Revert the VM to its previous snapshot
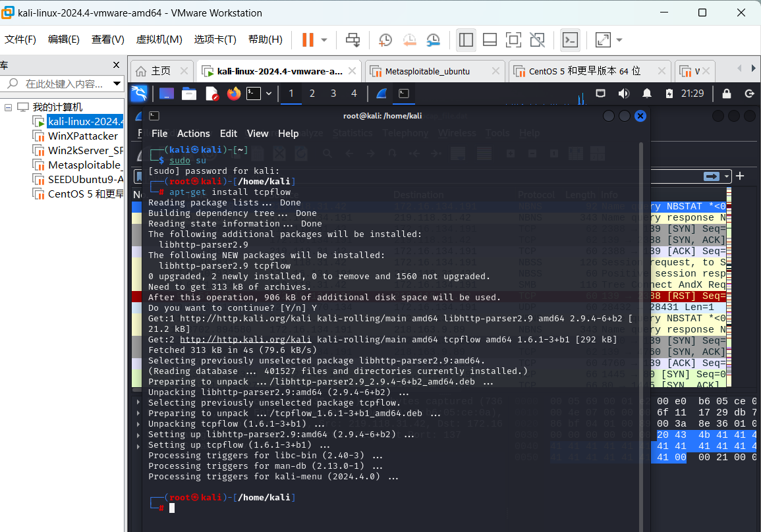The width and height of the screenshot is (761, 532). click(410, 40)
